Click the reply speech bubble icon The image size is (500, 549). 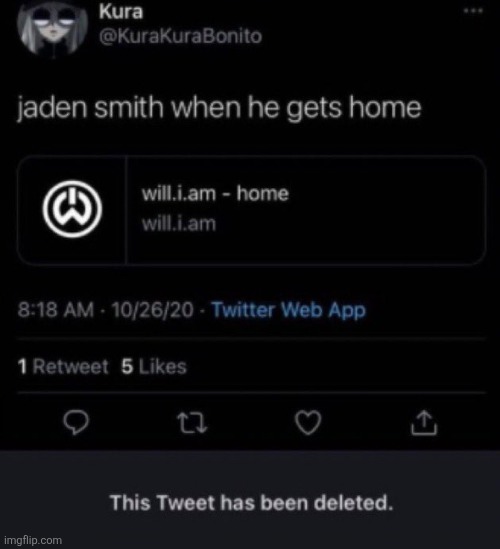tap(76, 422)
